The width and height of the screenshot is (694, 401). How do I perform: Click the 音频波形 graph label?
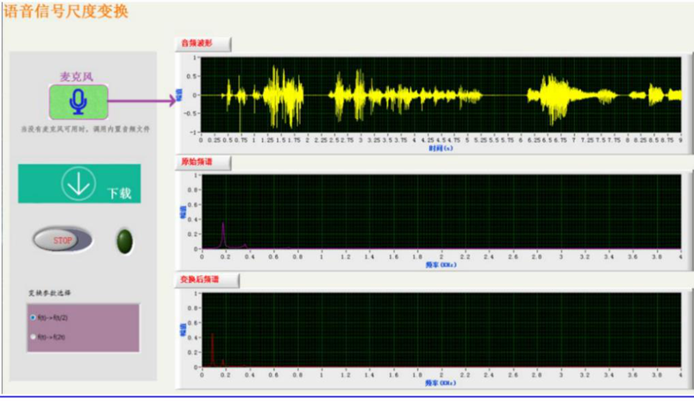coord(203,44)
